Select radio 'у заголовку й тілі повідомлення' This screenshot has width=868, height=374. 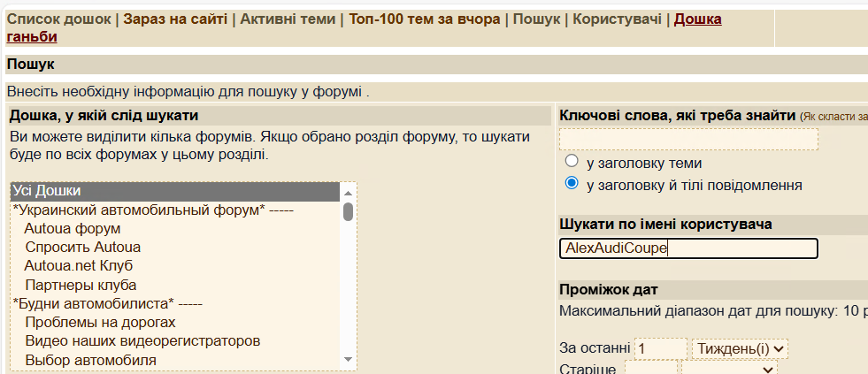tap(572, 184)
